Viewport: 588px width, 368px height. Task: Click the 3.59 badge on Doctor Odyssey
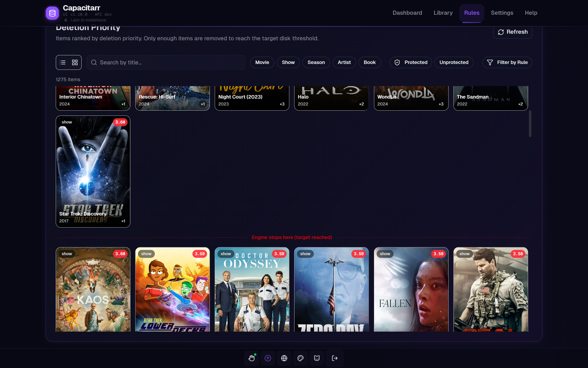click(x=279, y=254)
